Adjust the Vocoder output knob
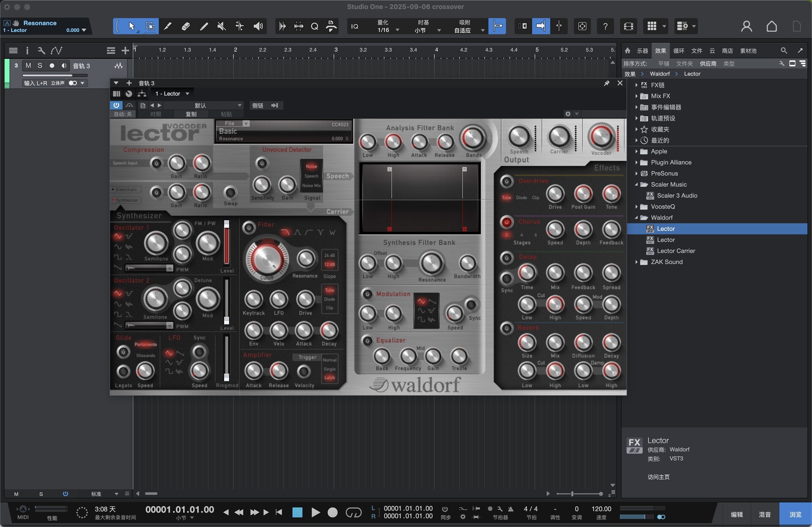This screenshot has height=527, width=812. click(601, 137)
